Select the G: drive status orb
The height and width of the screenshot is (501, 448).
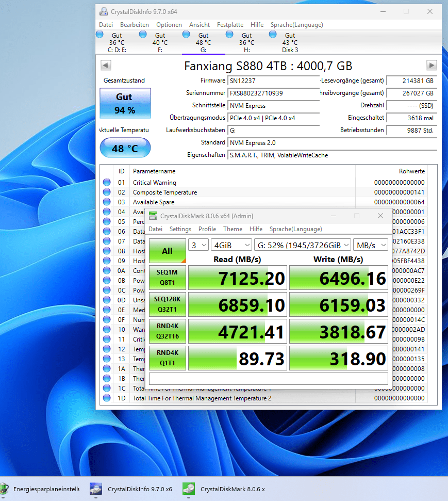(186, 34)
